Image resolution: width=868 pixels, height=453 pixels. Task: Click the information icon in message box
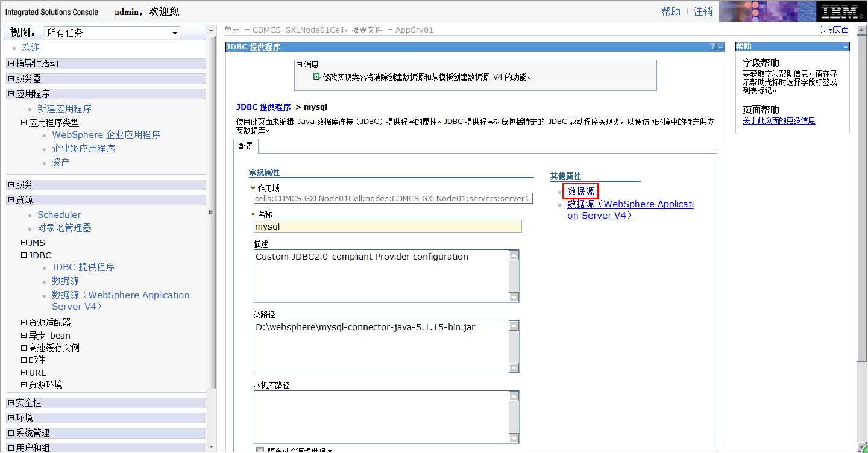click(x=317, y=77)
